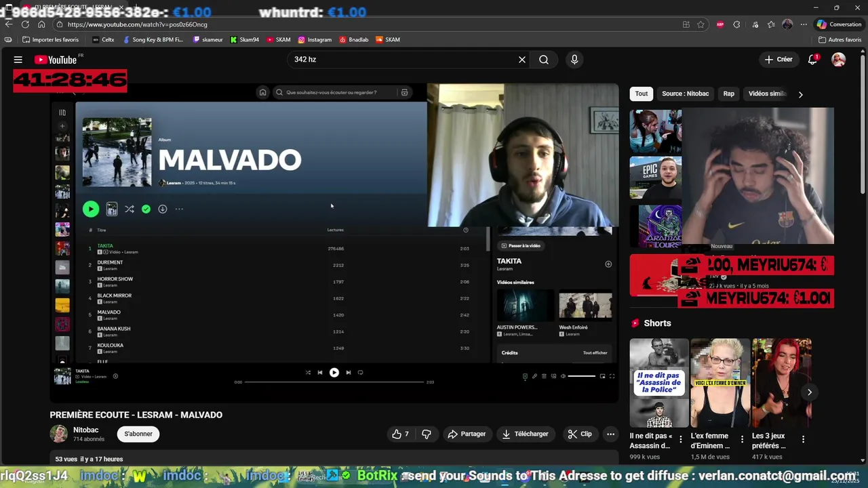Image resolution: width=868 pixels, height=488 pixels.
Task: Open Song Key & BPM Finder bookmark
Action: click(x=153, y=40)
